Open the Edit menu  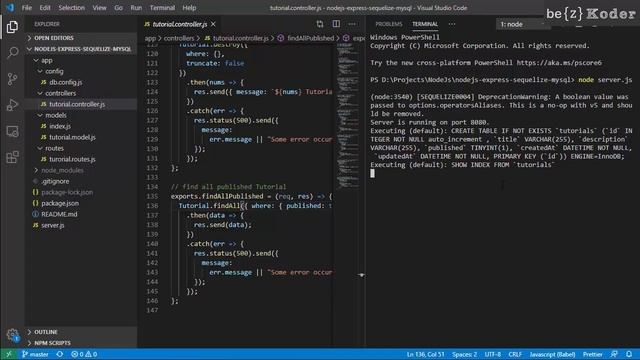coord(45,8)
